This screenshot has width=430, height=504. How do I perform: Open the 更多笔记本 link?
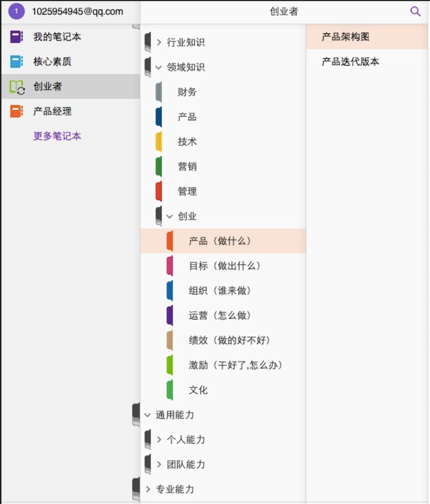click(x=57, y=136)
